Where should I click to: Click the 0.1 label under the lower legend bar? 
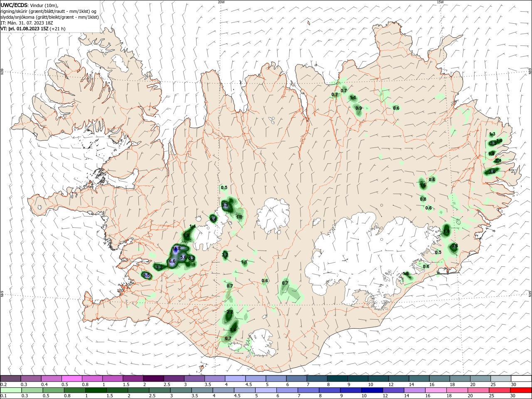(3, 396)
